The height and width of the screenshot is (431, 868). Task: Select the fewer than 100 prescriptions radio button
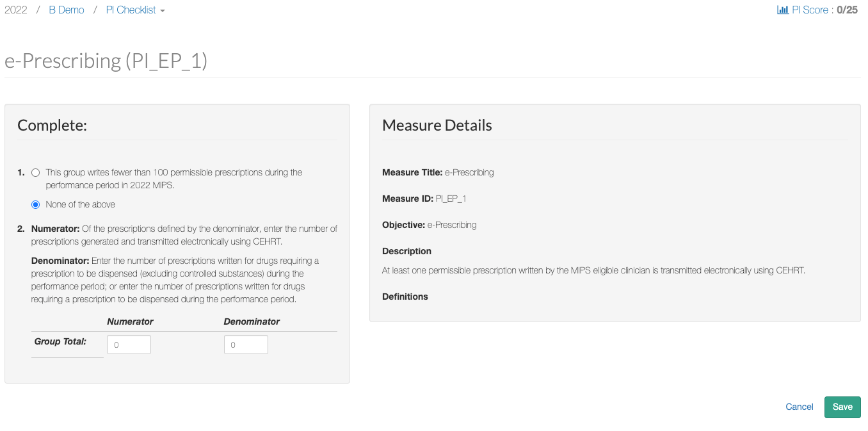36,173
